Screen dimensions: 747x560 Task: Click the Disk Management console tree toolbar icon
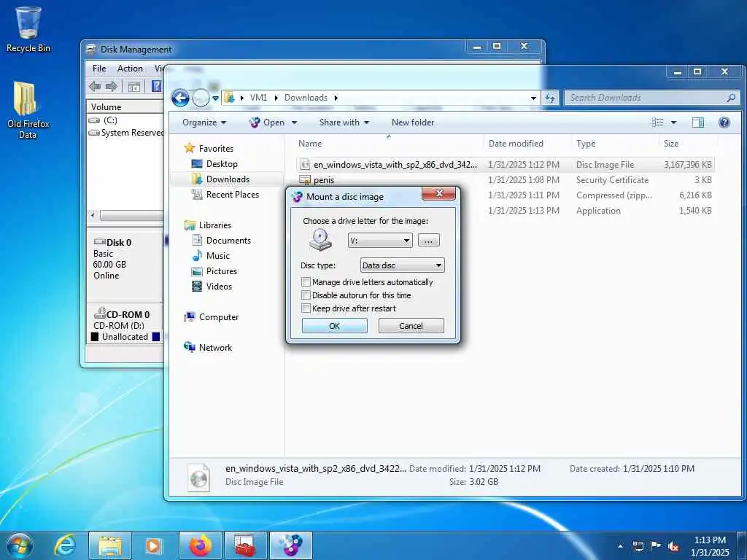tap(134, 87)
